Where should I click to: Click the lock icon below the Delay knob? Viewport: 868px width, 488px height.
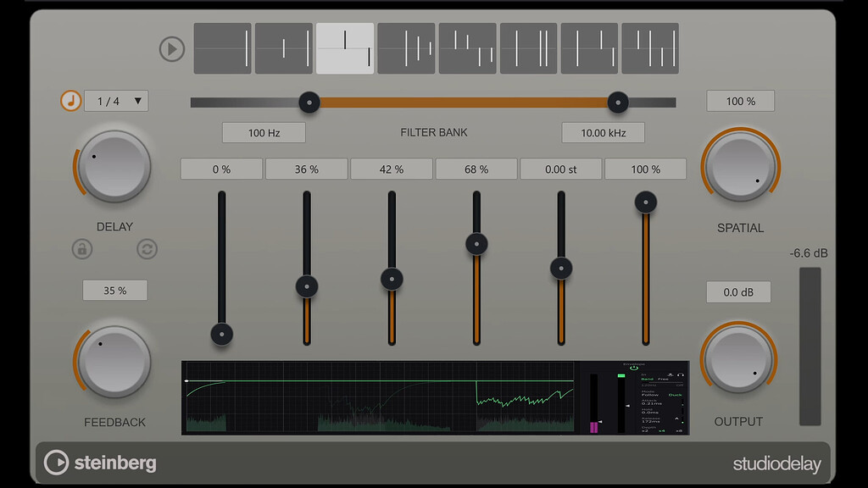[82, 249]
